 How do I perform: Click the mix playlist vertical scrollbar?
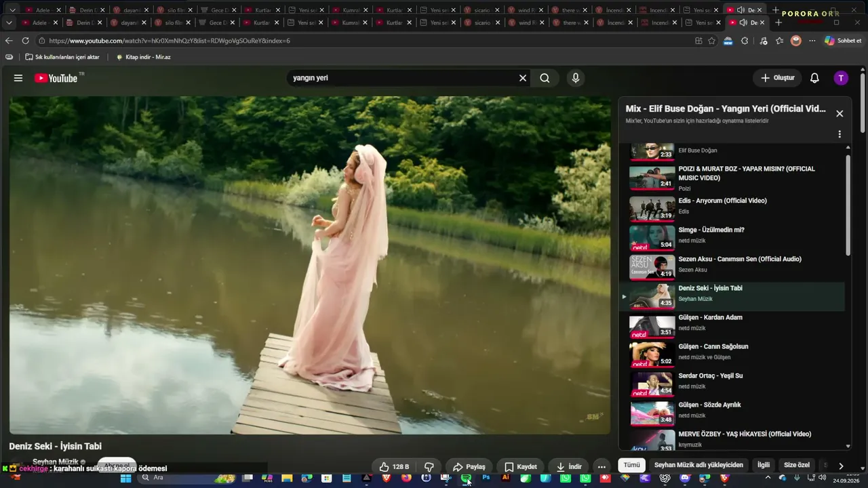point(848,205)
